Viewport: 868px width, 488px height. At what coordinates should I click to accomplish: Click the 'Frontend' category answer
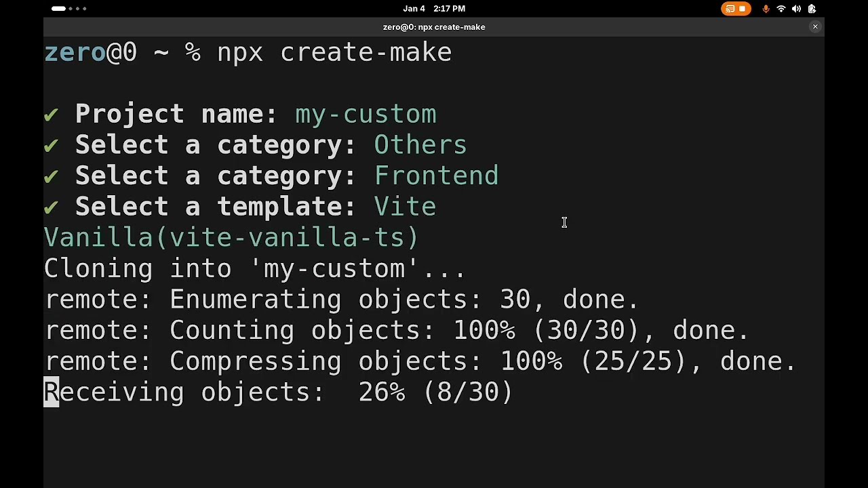pos(436,176)
